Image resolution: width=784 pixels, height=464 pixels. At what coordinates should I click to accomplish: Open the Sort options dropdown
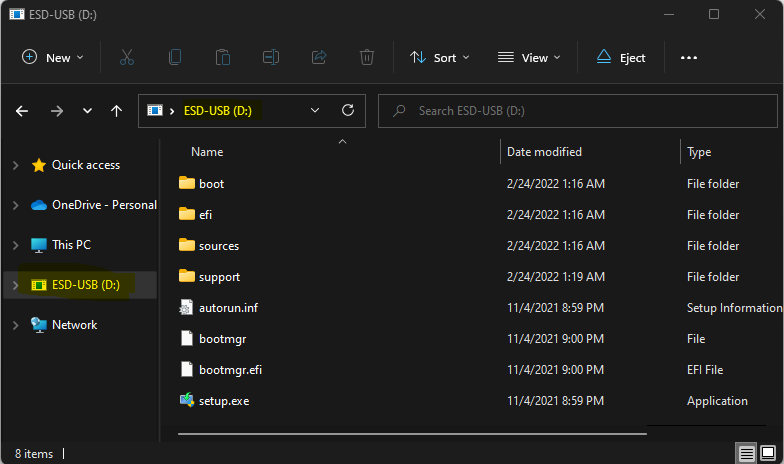click(x=440, y=58)
